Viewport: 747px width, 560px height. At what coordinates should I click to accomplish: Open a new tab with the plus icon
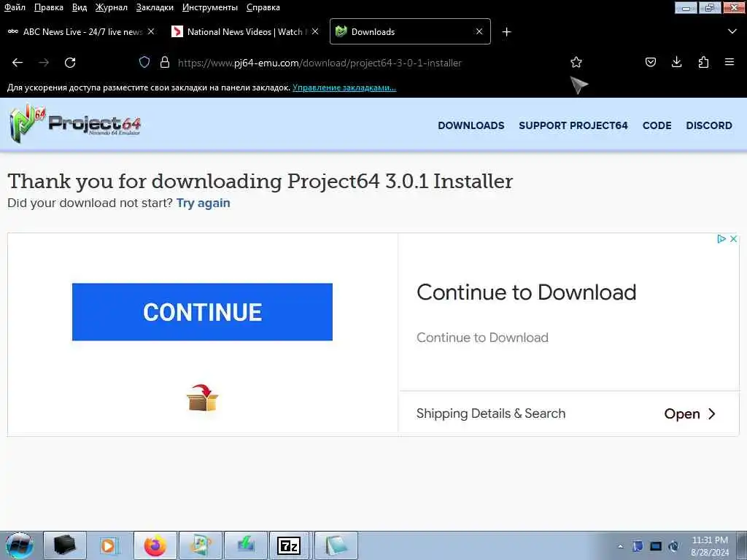pos(506,32)
